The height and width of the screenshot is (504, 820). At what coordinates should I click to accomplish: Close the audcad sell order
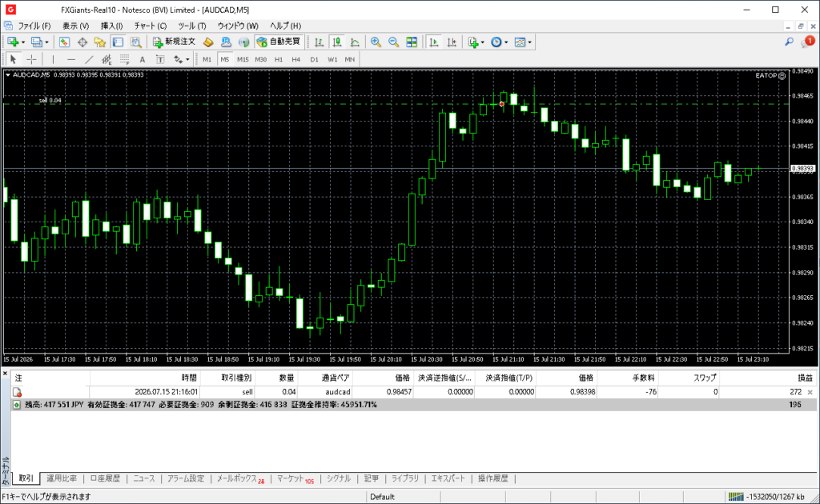coord(810,392)
